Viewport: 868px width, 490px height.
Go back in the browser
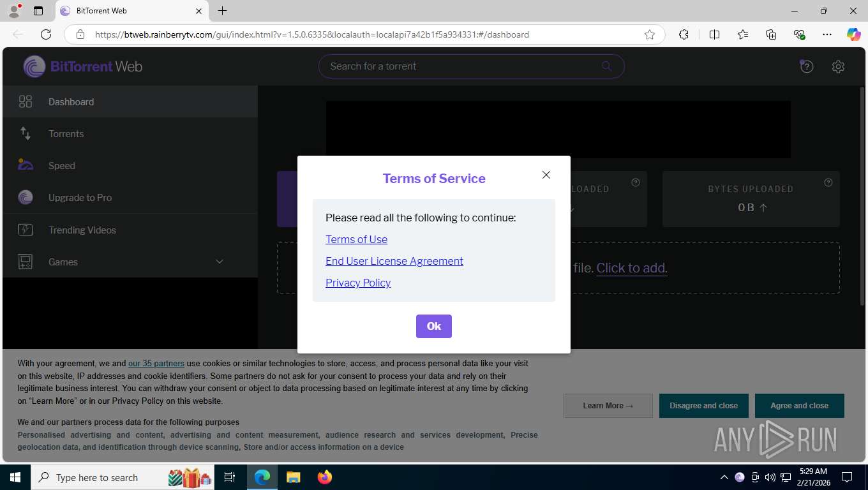pyautogui.click(x=18, y=34)
